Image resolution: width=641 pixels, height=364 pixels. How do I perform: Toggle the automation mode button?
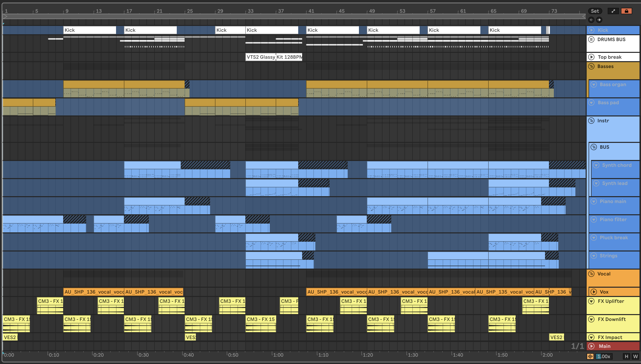coord(613,11)
